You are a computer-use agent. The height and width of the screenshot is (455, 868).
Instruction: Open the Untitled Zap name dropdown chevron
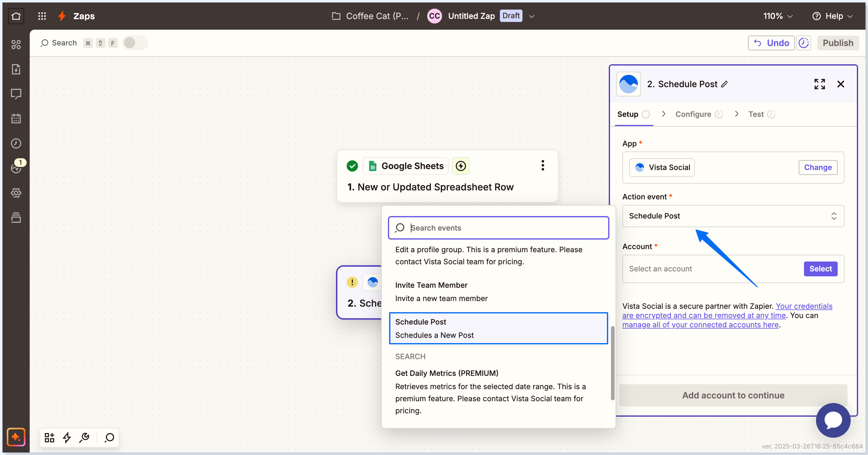point(532,16)
